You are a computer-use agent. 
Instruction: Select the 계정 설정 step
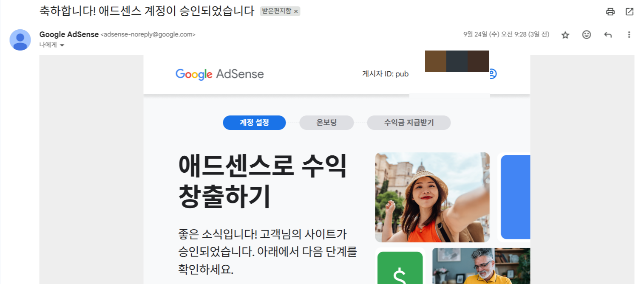(254, 123)
